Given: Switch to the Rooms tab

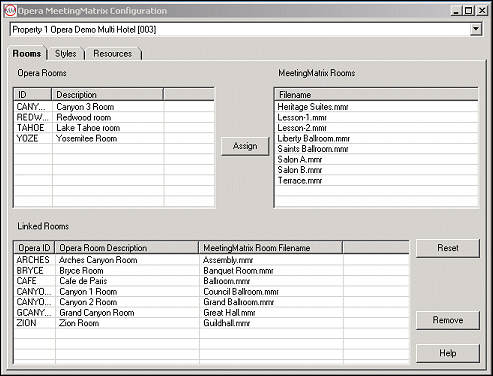Looking at the screenshot, I should click(x=27, y=54).
